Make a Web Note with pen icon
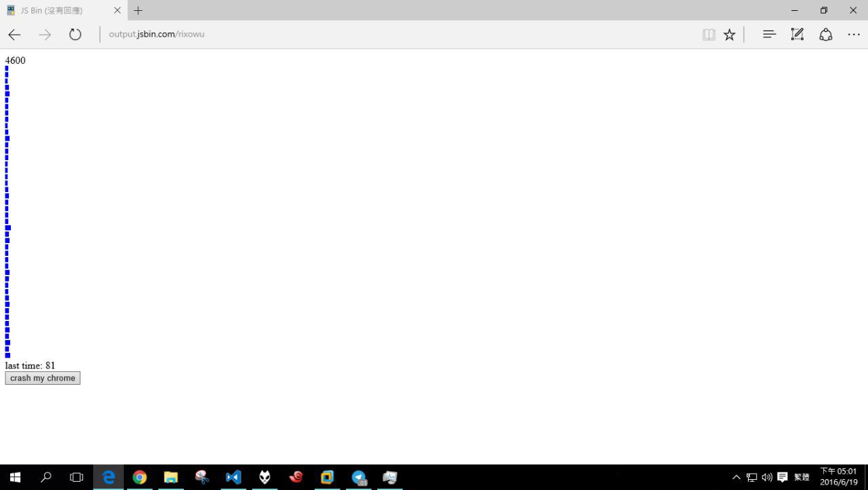The width and height of the screenshot is (868, 490). pos(797,34)
